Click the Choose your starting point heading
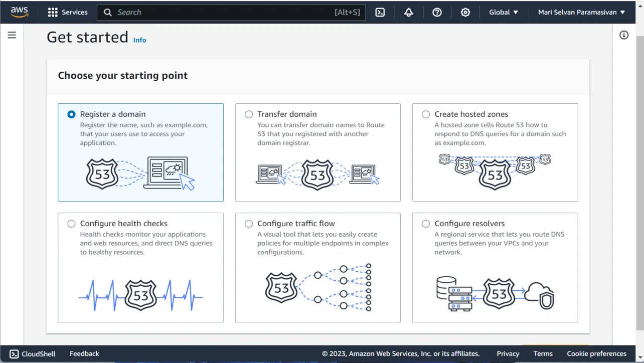Image resolution: width=644 pixels, height=363 pixels. [123, 76]
